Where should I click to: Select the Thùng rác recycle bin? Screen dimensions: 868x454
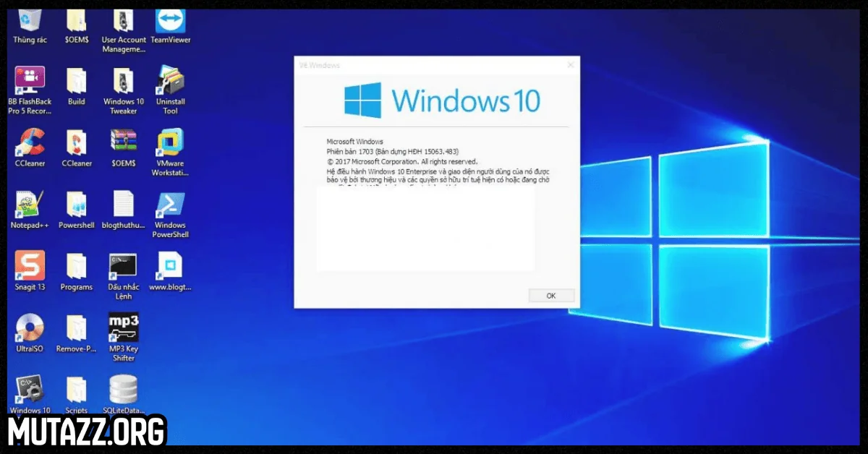click(x=30, y=22)
